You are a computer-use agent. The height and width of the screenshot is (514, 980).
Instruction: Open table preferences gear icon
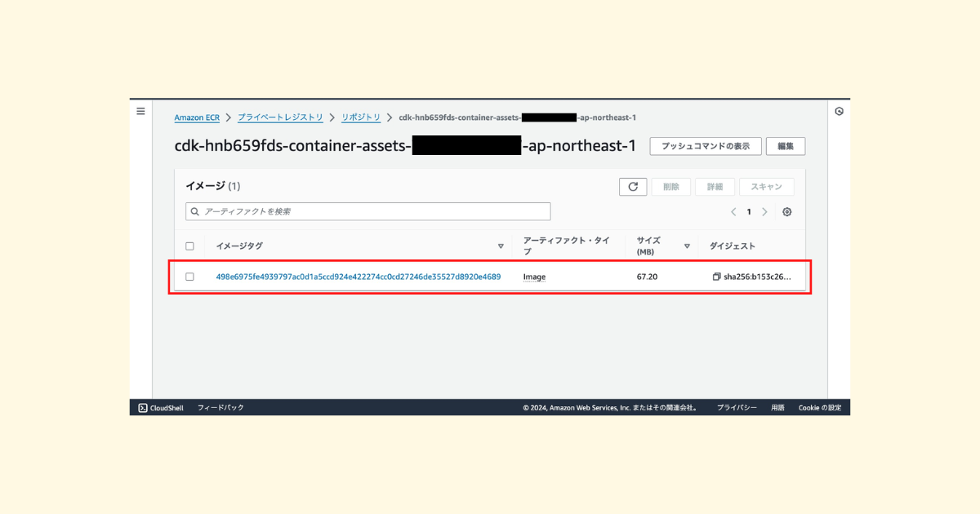click(787, 212)
